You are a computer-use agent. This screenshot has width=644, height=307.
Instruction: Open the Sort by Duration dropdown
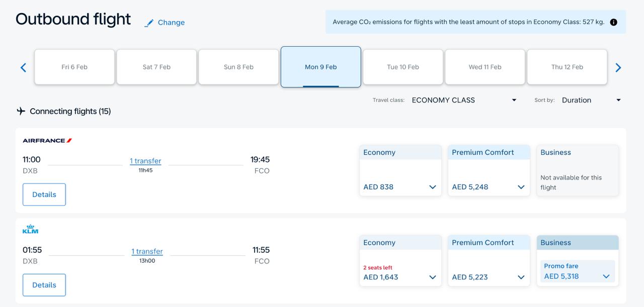[591, 100]
